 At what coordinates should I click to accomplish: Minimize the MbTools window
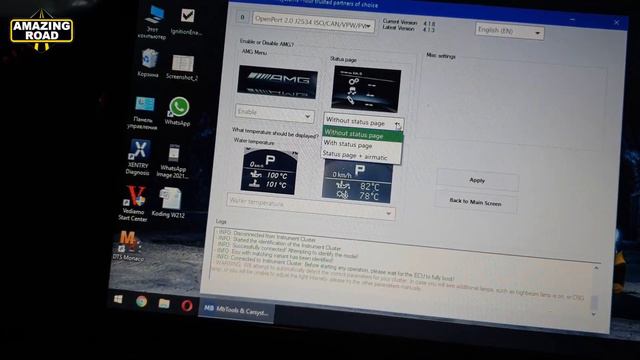point(573,19)
